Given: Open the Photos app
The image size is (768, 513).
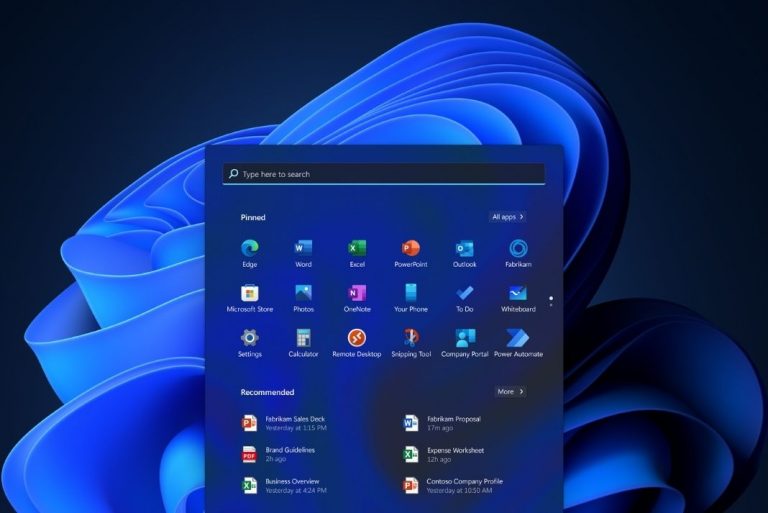Looking at the screenshot, I should [x=303, y=294].
